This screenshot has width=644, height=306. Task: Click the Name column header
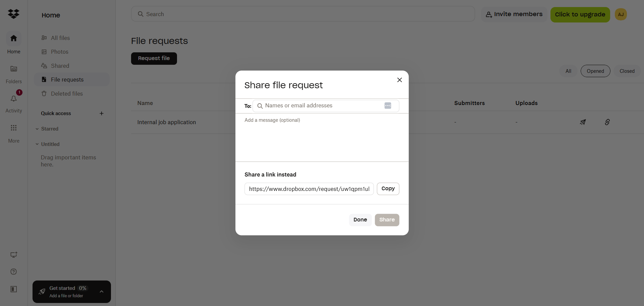click(x=145, y=103)
